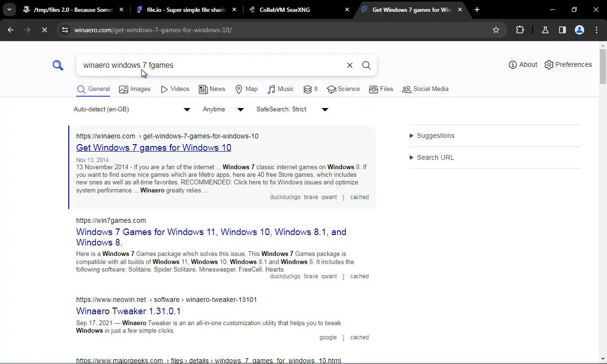Image resolution: width=607 pixels, height=364 pixels.
Task: Open the SafeSearch: Strict dropdown
Action: coord(292,109)
